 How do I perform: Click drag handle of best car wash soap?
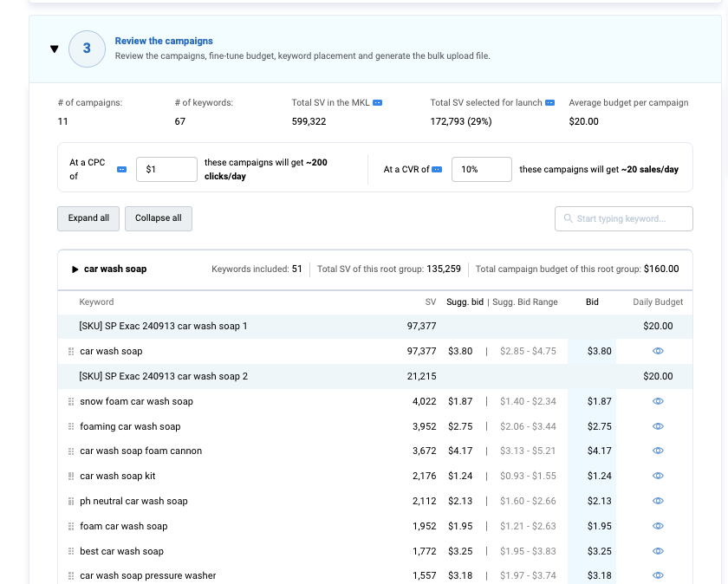[71, 551]
